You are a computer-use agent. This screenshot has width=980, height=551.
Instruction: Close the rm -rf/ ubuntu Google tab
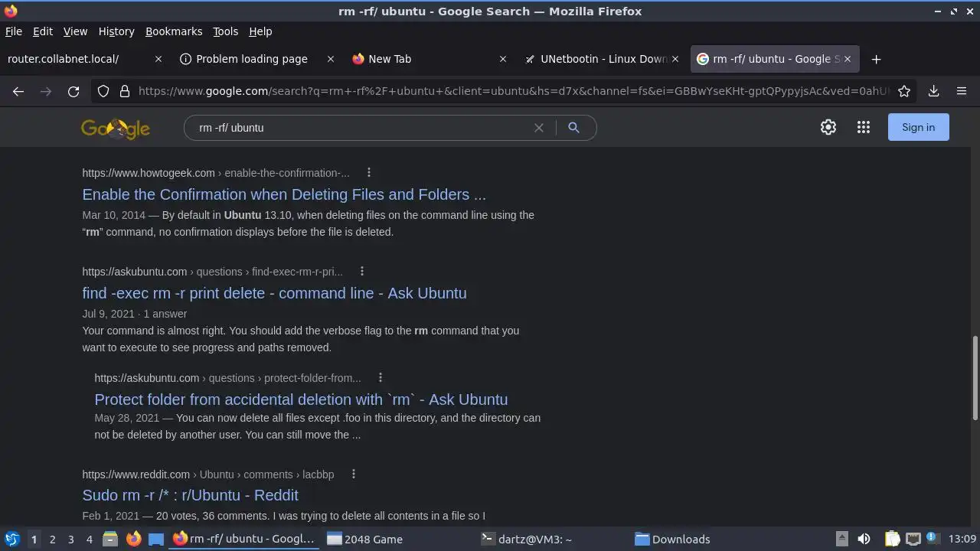tap(848, 59)
